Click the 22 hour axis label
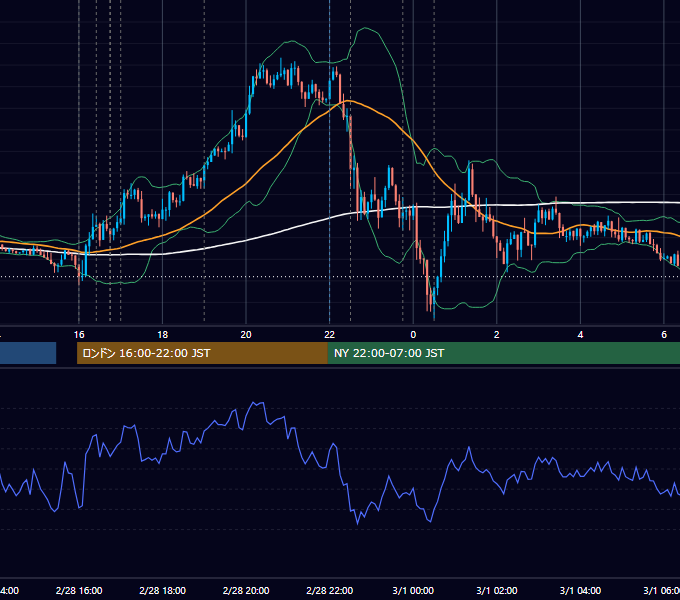This screenshot has width=680, height=600. click(330, 335)
